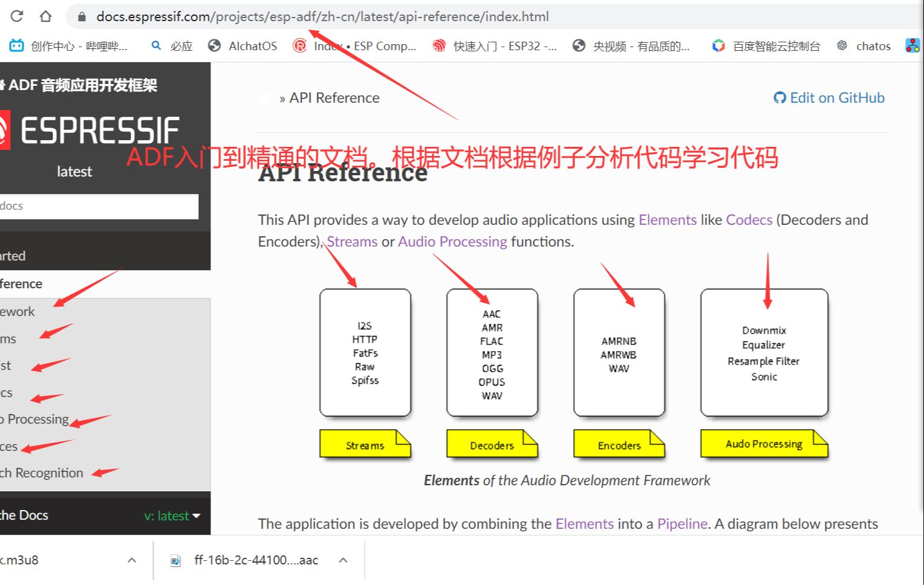Open the 央视频 - 有品质的... bookmark
The height and width of the screenshot is (585, 924).
(x=631, y=46)
